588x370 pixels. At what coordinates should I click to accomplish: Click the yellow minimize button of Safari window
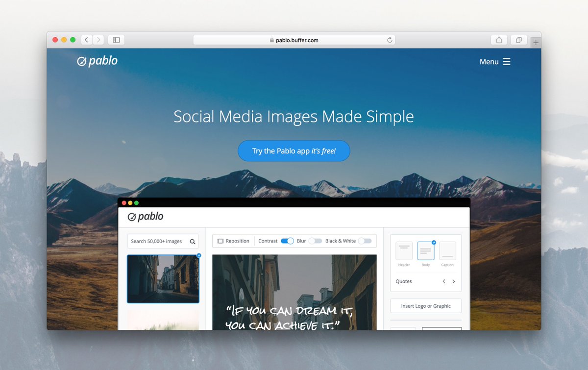pyautogui.click(x=64, y=40)
